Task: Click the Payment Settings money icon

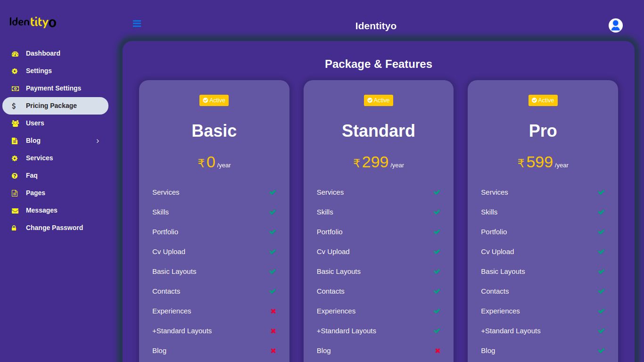Action: (15, 89)
